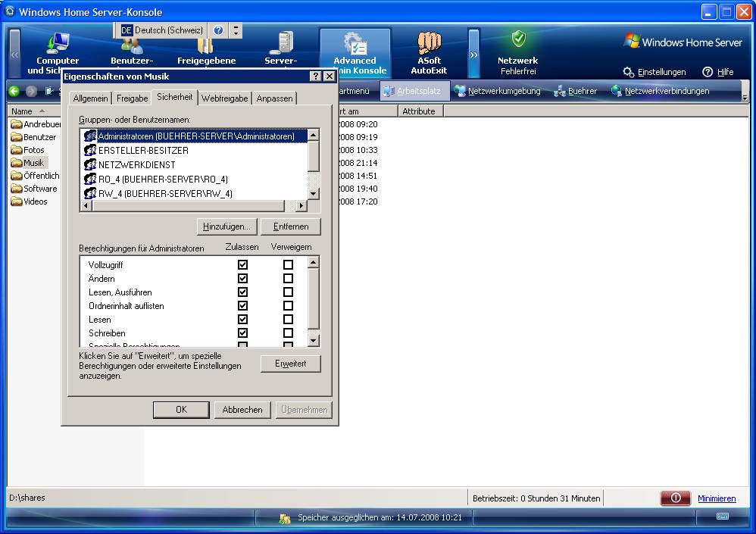Select the Benutzer folder in the file list
The width and height of the screenshot is (756, 534).
pos(34,137)
